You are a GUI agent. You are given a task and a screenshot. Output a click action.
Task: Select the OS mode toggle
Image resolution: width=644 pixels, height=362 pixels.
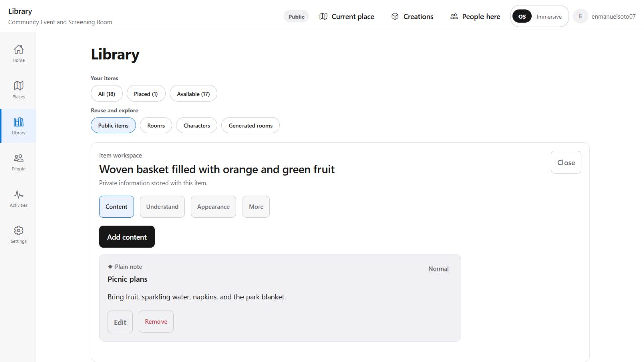click(522, 17)
